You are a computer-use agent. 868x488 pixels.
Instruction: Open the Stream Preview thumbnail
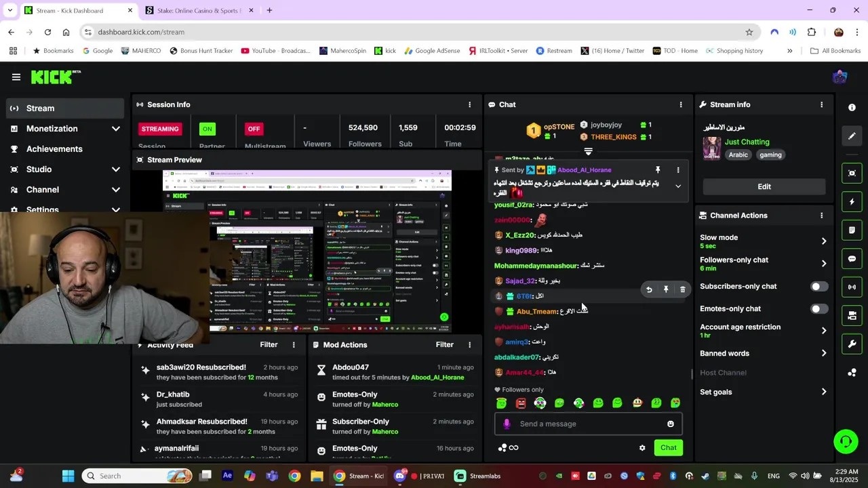[x=307, y=251]
